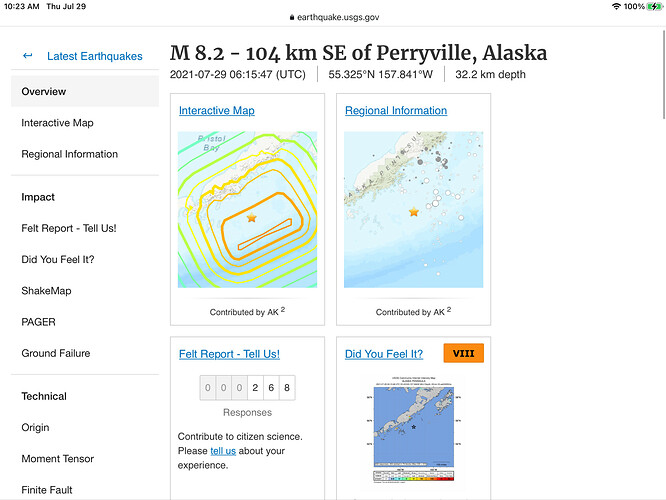The width and height of the screenshot is (666, 500).
Task: Click the star on Regional Information map
Action: 414,212
